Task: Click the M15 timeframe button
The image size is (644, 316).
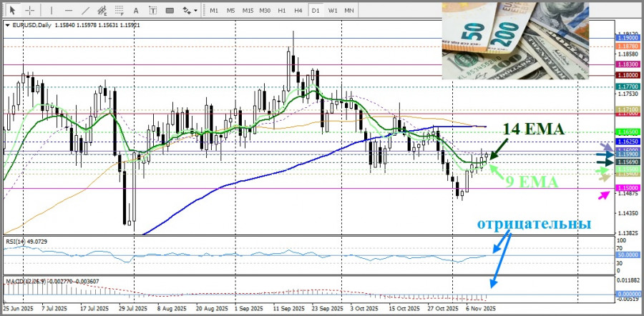Action: pos(248,11)
